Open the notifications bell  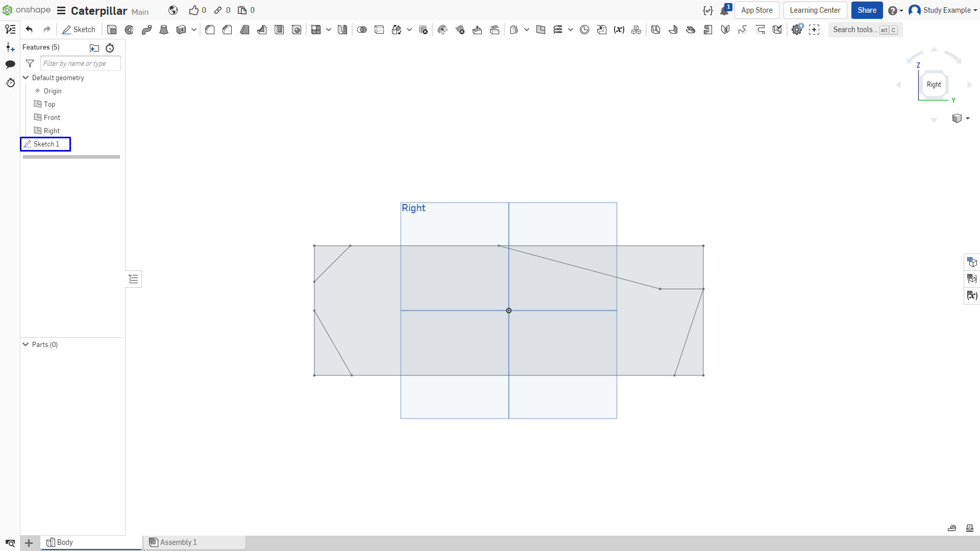click(x=725, y=10)
